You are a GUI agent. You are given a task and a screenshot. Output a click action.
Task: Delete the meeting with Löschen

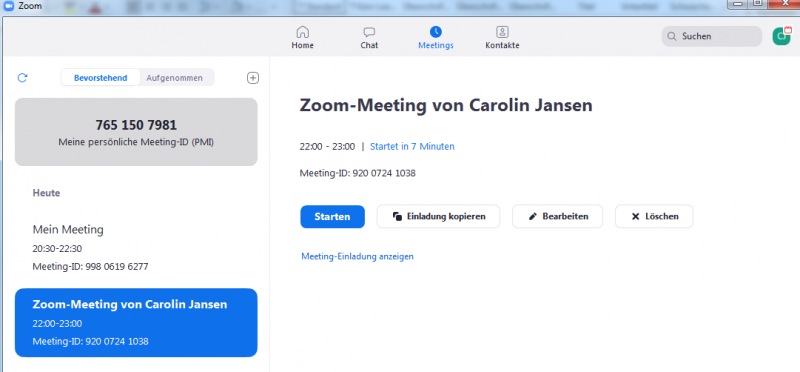(654, 216)
